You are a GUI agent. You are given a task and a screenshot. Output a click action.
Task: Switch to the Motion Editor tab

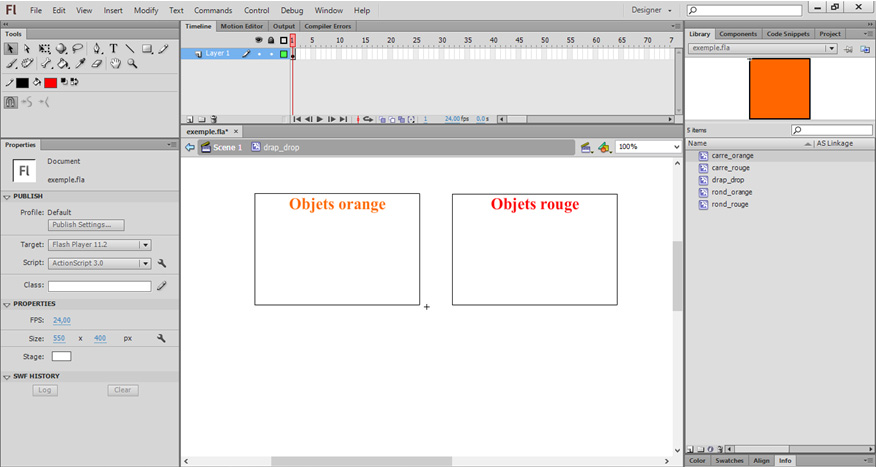(243, 26)
